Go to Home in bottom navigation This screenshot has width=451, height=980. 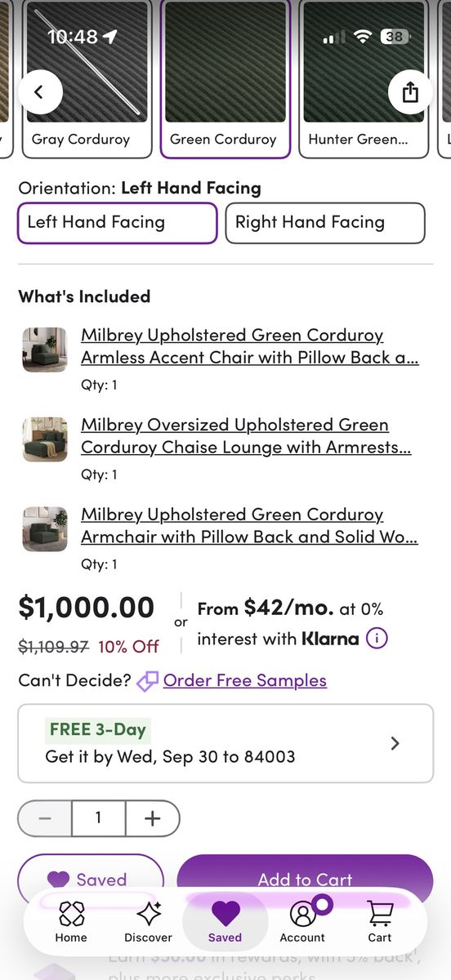[x=71, y=922]
